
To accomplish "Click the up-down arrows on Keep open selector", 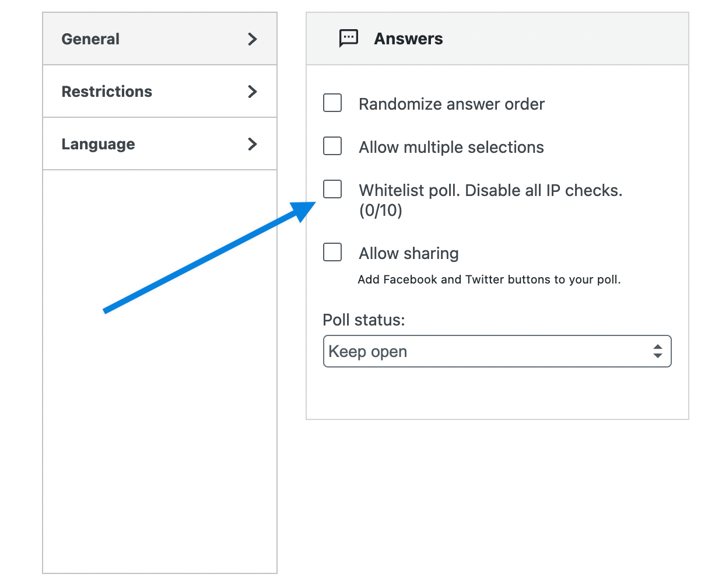I will (x=658, y=351).
